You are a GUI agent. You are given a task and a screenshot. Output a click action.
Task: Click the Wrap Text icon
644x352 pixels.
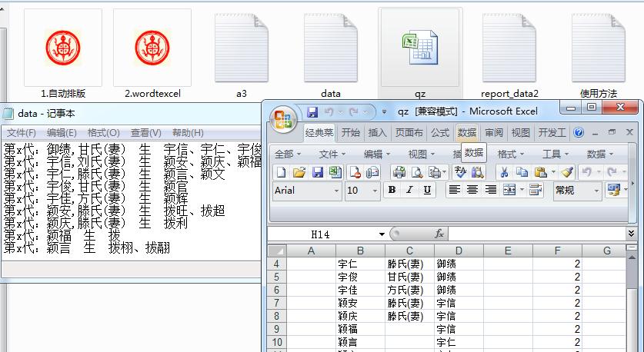click(x=536, y=190)
